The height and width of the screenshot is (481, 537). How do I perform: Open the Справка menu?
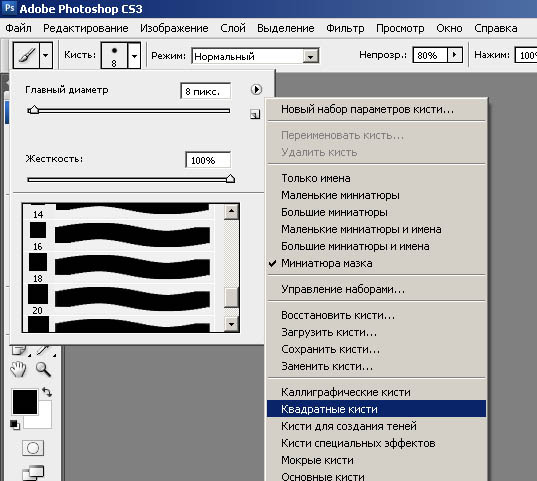click(496, 28)
